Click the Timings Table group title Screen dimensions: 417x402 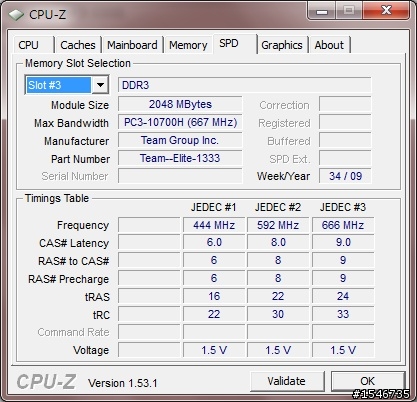point(57,198)
